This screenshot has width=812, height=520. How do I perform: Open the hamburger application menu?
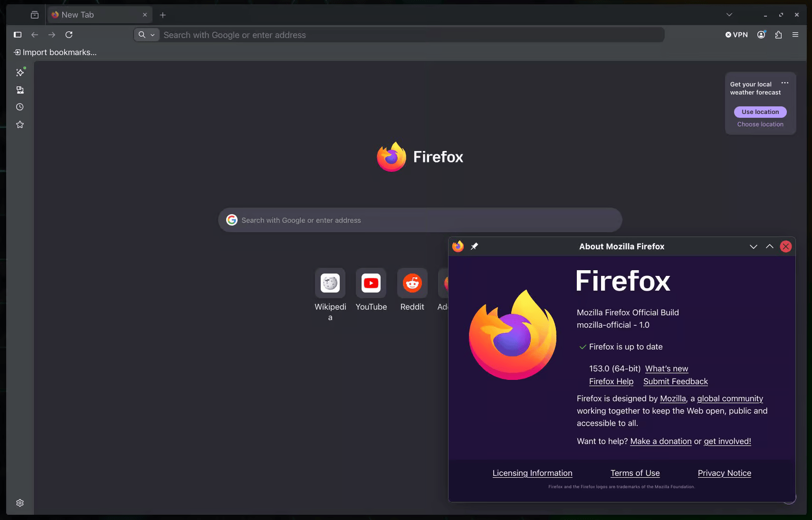pyautogui.click(x=795, y=35)
